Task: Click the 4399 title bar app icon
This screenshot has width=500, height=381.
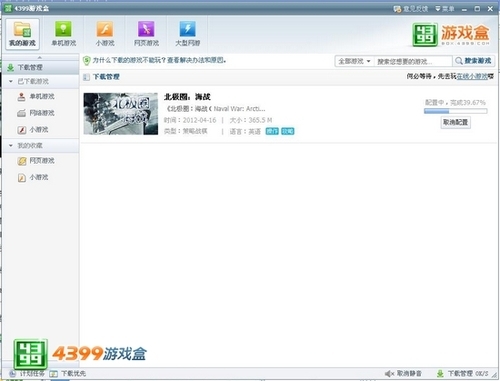Action: point(8,8)
